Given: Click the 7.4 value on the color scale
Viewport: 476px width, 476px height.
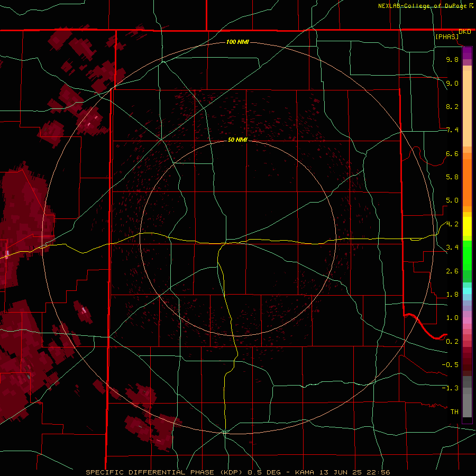Looking at the screenshot, I should pyautogui.click(x=452, y=130).
